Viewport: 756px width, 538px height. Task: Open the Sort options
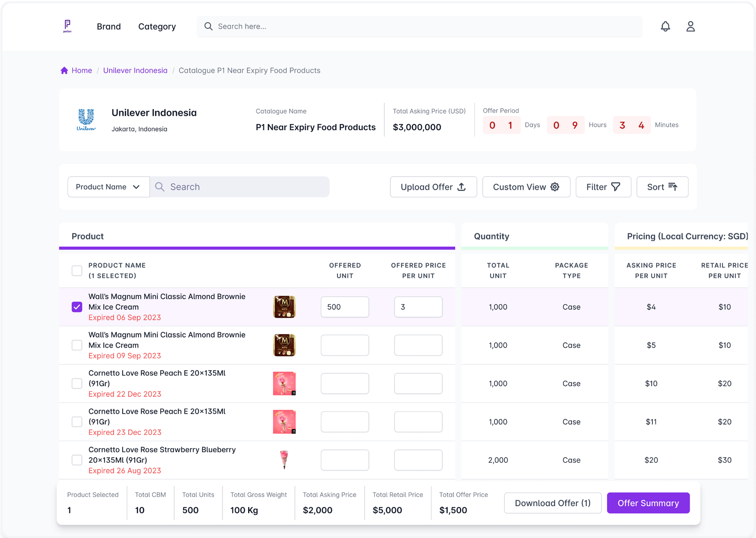click(x=662, y=187)
